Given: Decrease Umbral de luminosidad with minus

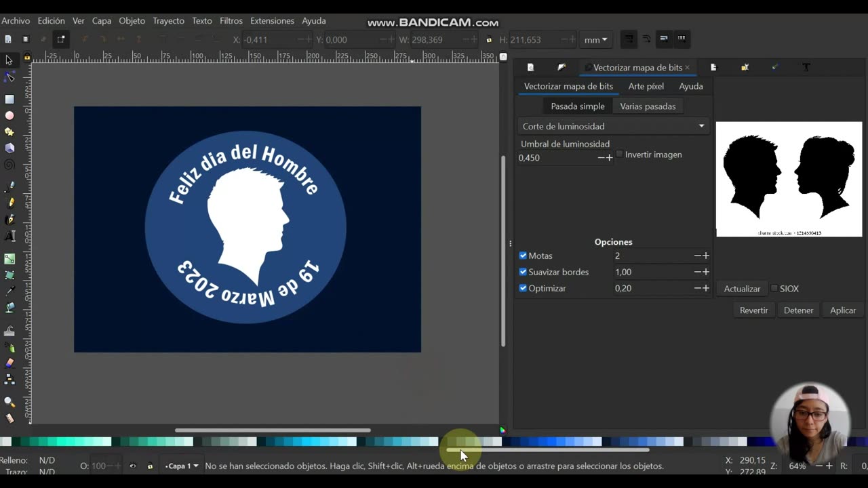Looking at the screenshot, I should tap(601, 158).
